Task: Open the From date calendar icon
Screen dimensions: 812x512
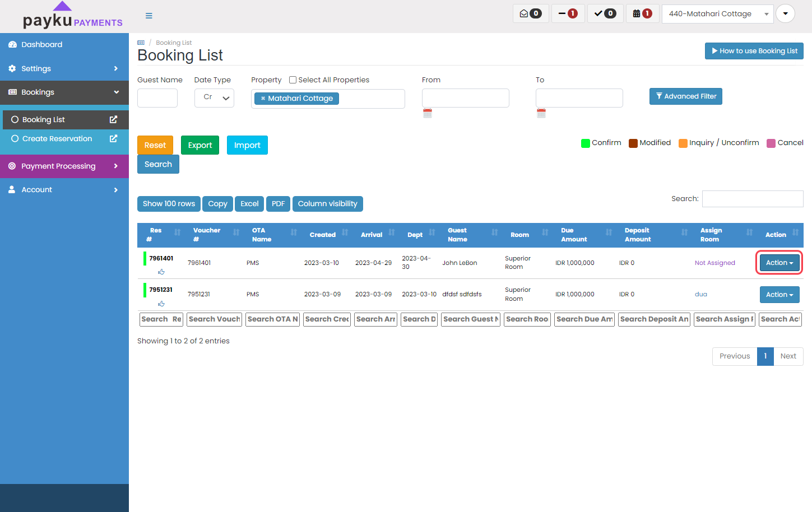Action: point(428,113)
